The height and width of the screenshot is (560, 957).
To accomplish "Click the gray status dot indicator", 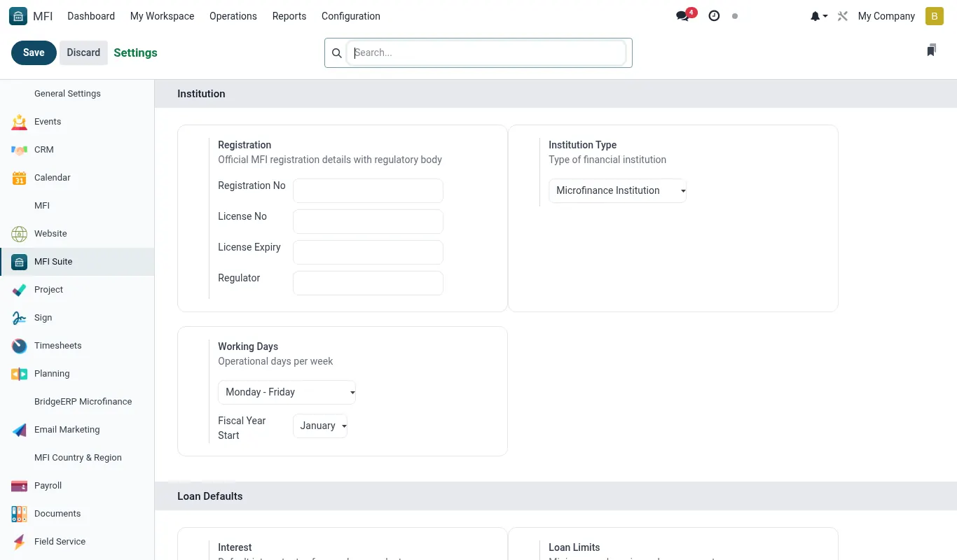I will pos(735,16).
